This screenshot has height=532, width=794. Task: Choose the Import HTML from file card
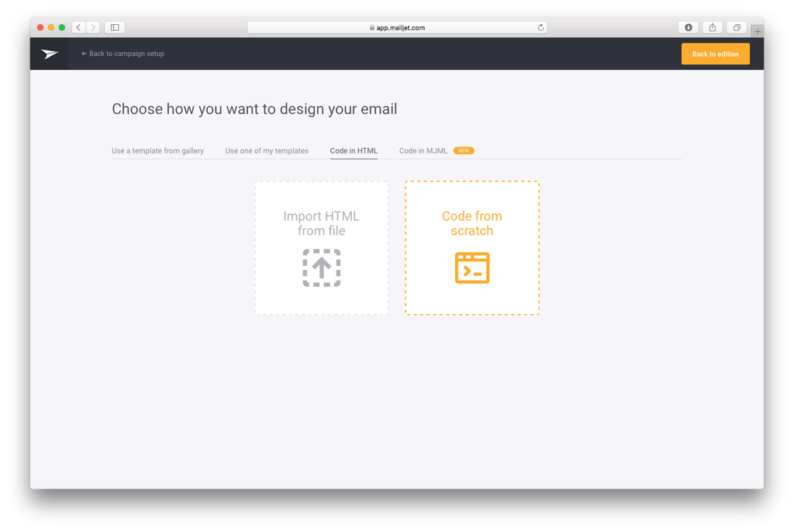[322, 247]
